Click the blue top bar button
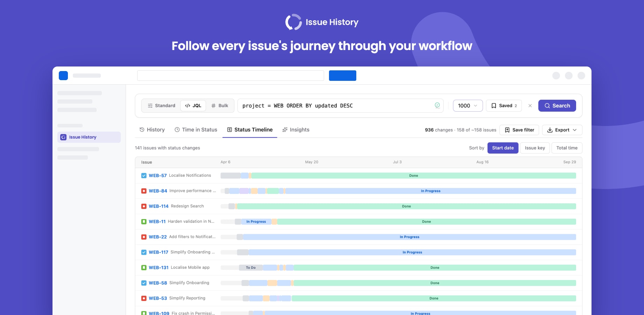Image resolution: width=644 pixels, height=315 pixels. pyautogui.click(x=343, y=76)
